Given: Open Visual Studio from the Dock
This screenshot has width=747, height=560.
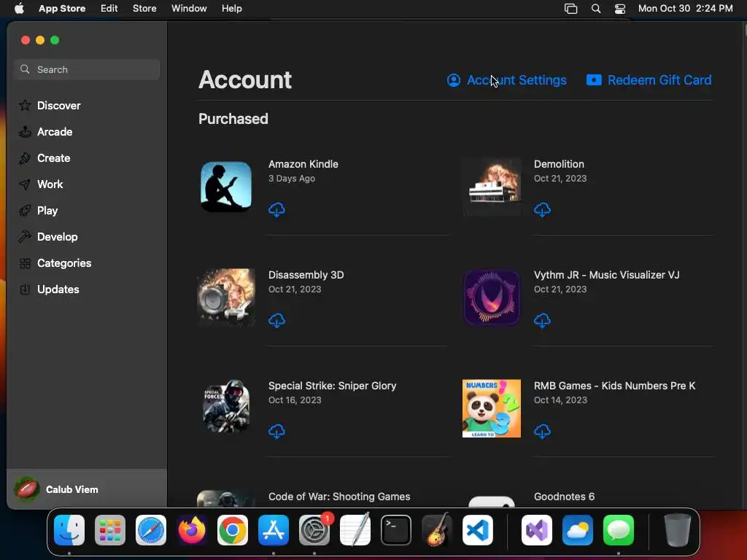Looking at the screenshot, I should (537, 530).
